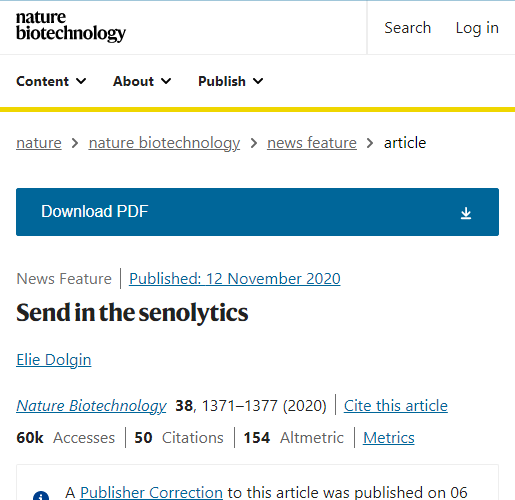Click Log in at top right
Viewport: 515px width, 500px height.
[x=477, y=28]
